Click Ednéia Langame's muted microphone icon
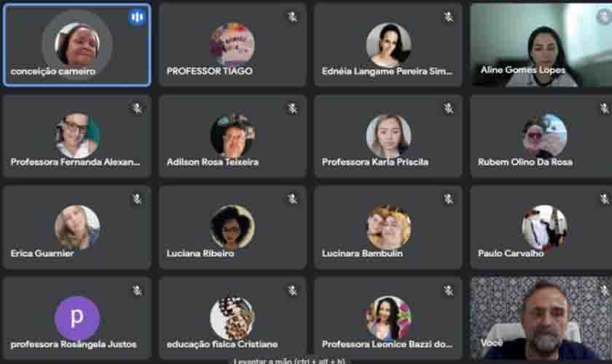Image resolution: width=612 pixels, height=364 pixels. point(449,17)
